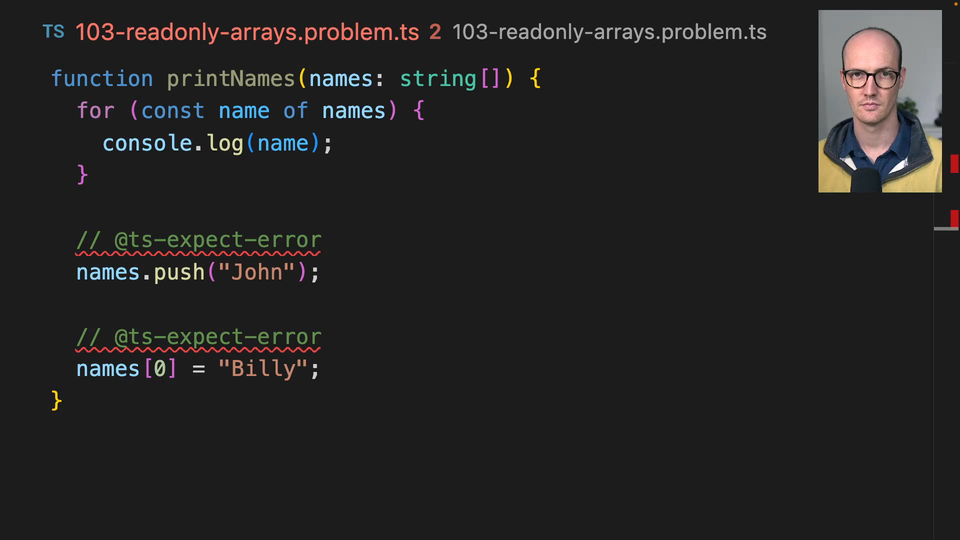Click the lower red error marker in scrollbar
This screenshot has height=540, width=960.
pyautogui.click(x=954, y=218)
